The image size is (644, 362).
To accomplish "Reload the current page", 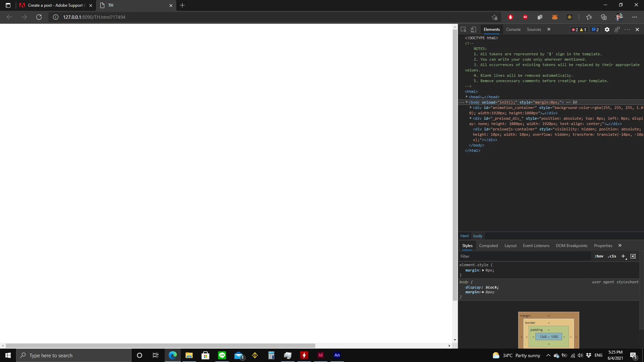I will [39, 17].
